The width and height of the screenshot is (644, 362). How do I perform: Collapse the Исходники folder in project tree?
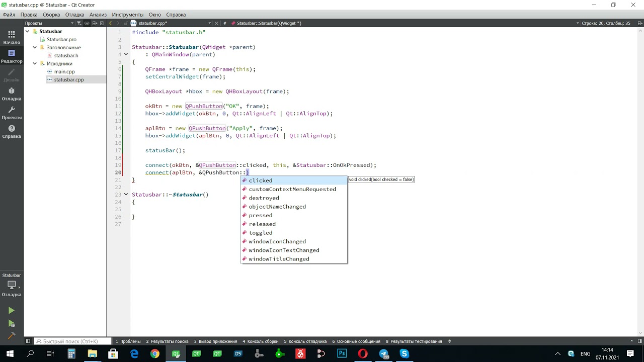click(x=35, y=64)
